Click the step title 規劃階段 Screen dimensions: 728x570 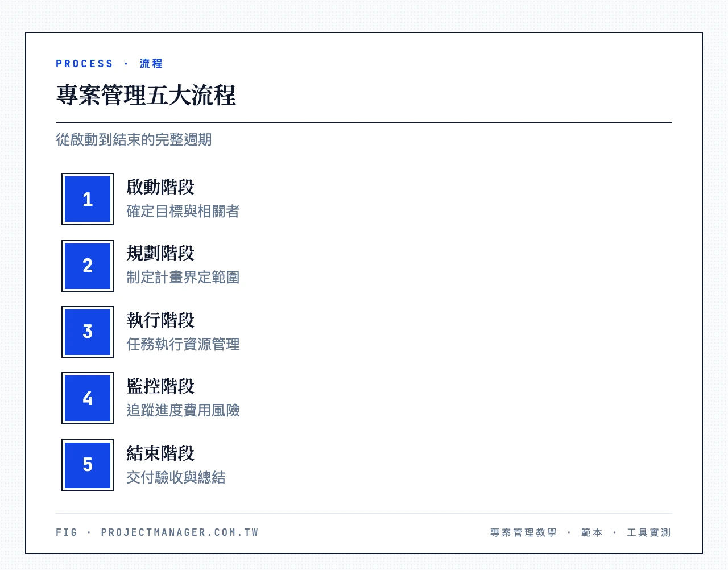(160, 253)
